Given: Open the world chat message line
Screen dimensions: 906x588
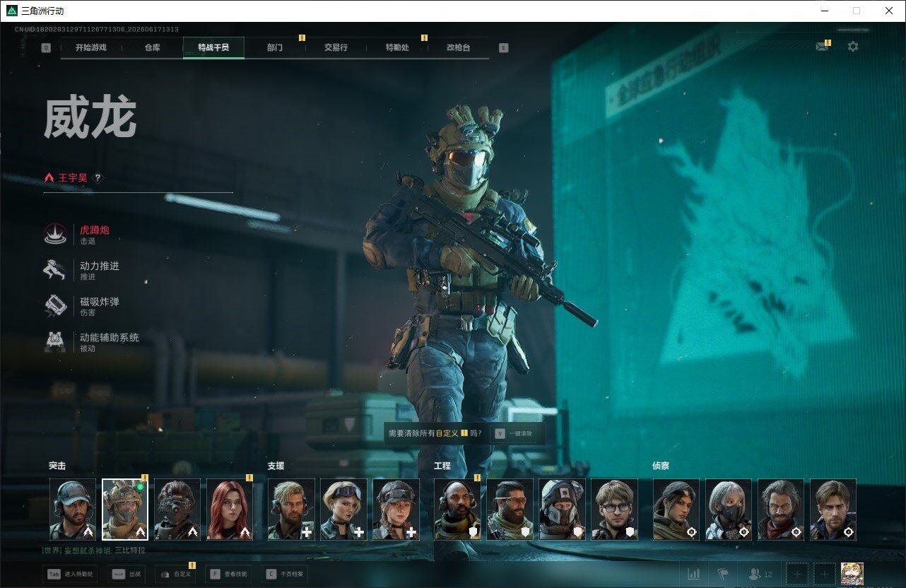Looking at the screenshot, I should pyautogui.click(x=93, y=550).
